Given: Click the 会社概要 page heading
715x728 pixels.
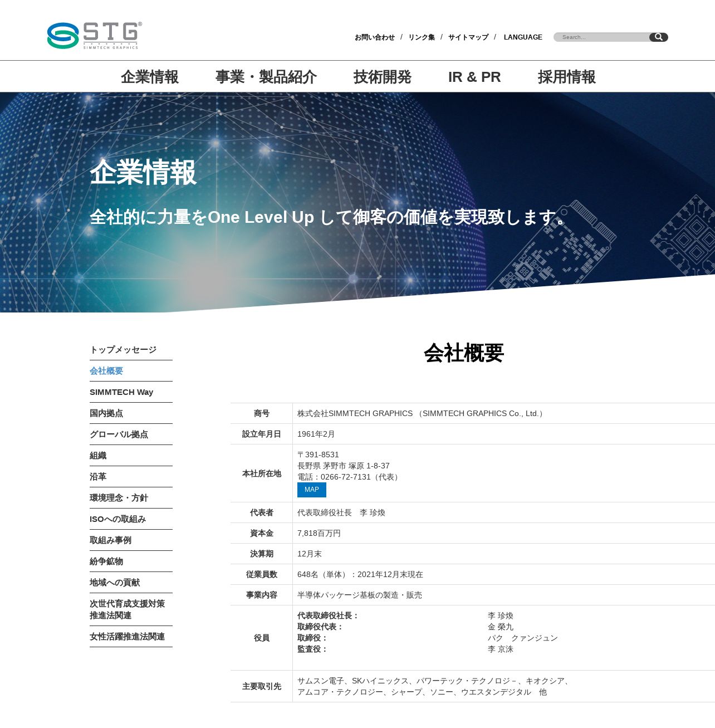Looking at the screenshot, I should tap(464, 353).
